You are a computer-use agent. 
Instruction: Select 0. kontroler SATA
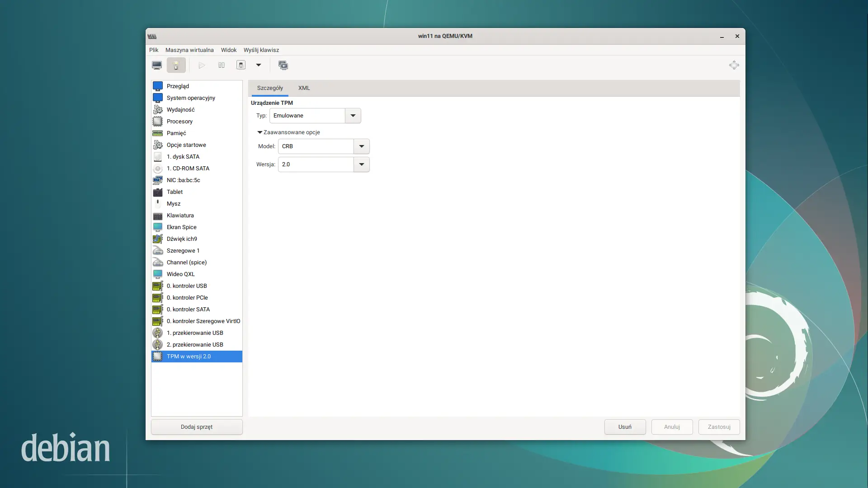pos(197,309)
